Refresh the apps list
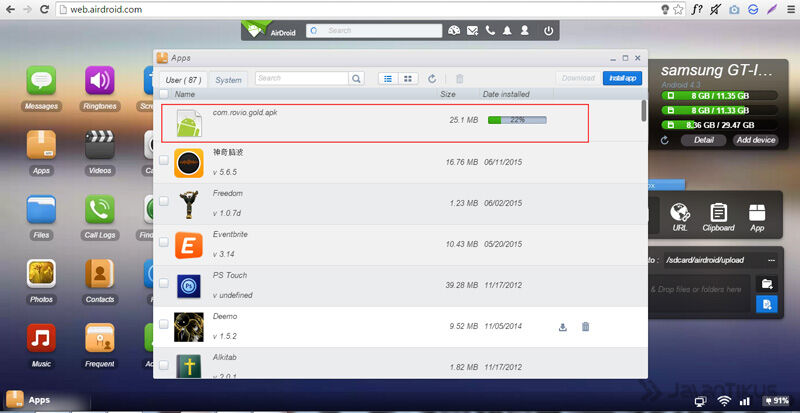 [x=432, y=79]
